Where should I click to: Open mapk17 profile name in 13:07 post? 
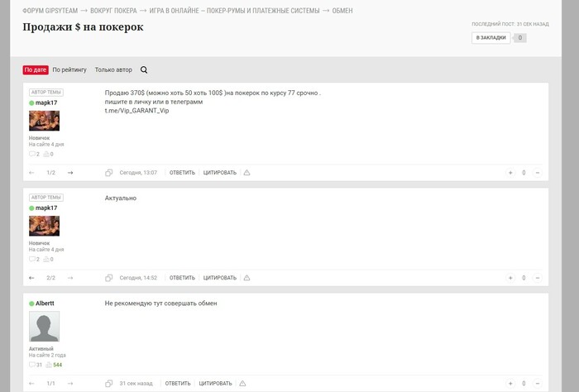(x=46, y=103)
